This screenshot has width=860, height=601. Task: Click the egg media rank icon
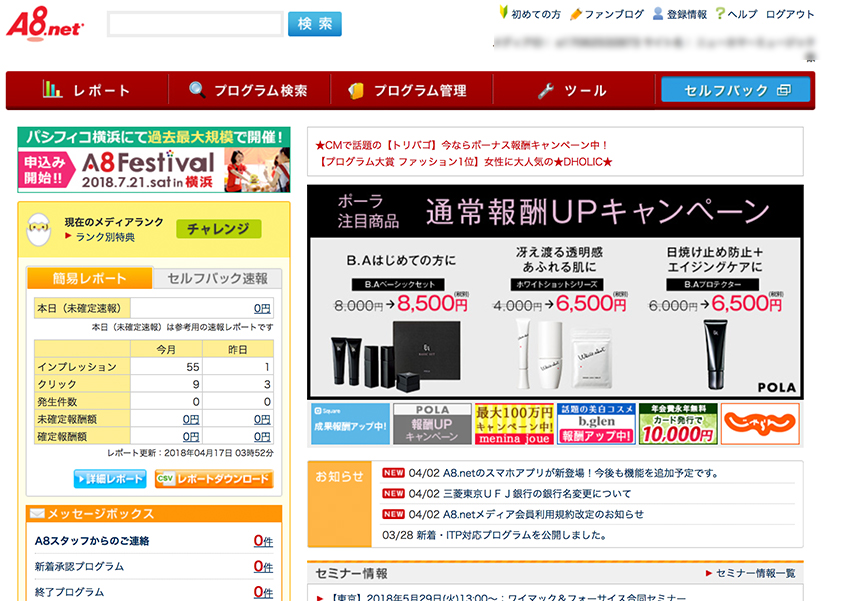[39, 230]
